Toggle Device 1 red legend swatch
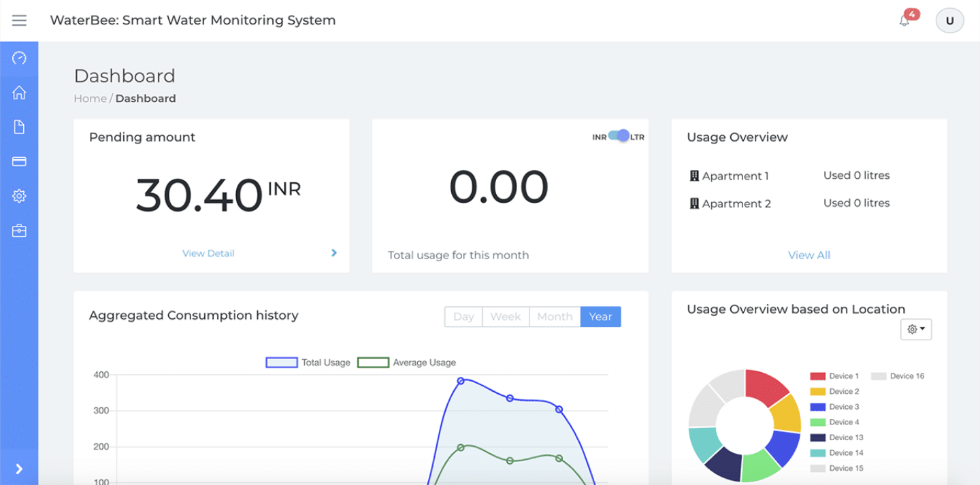Screen dimensions: 980x485 pyautogui.click(x=817, y=376)
